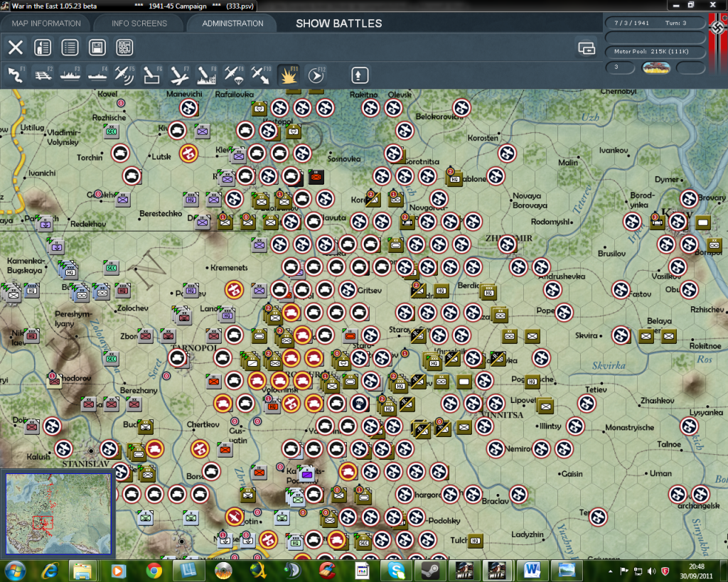
Task: Click the Chertkov town label on map
Action: coord(203,424)
